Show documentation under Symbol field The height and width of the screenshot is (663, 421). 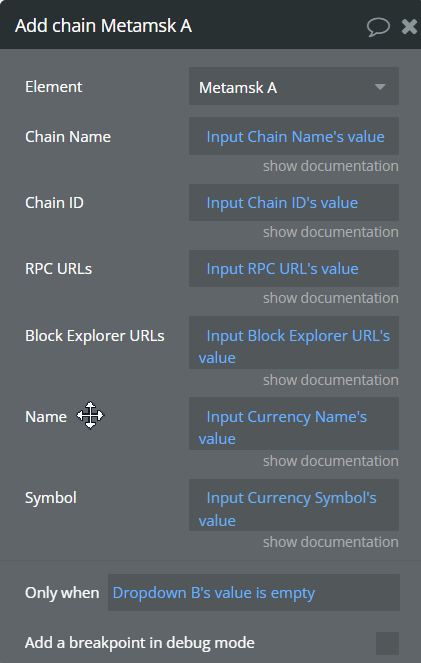[331, 542]
